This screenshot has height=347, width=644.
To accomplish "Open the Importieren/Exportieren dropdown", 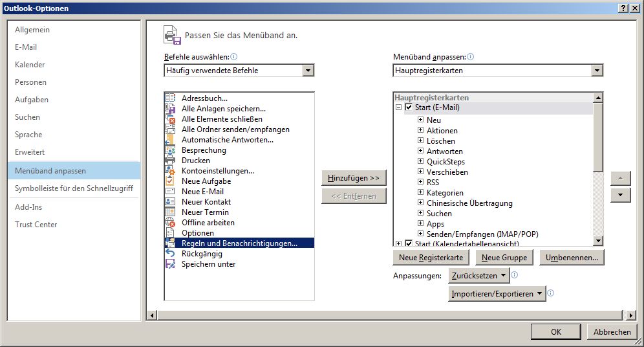I will tap(497, 293).
